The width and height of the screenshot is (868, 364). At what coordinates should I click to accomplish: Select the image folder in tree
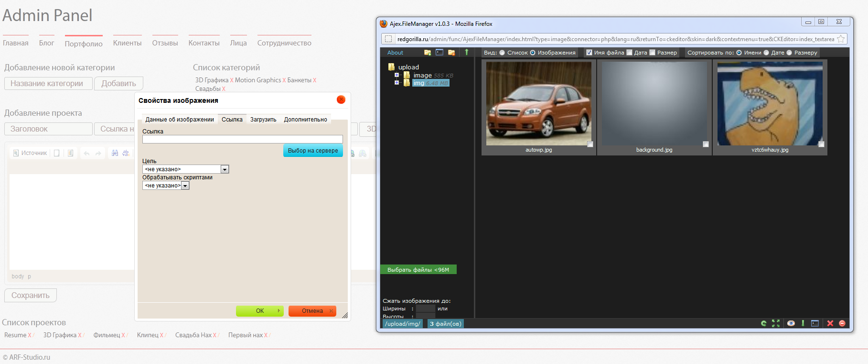coord(422,75)
